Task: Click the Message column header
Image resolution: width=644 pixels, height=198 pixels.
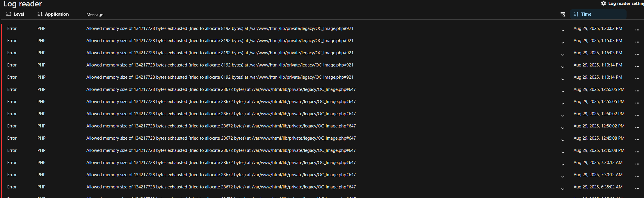Action: point(95,15)
